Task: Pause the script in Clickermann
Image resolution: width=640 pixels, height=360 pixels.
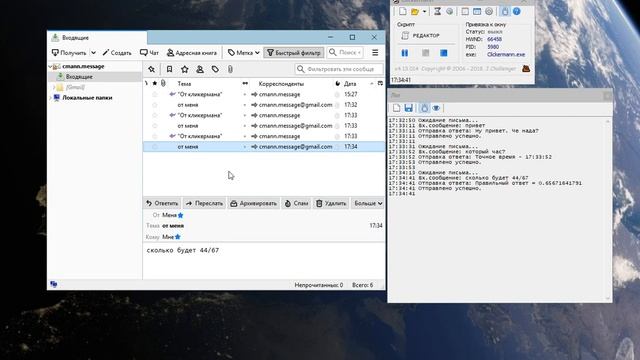Action: [404, 53]
